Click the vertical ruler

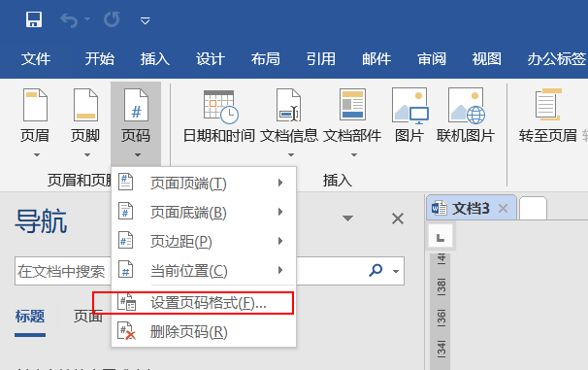[441, 312]
